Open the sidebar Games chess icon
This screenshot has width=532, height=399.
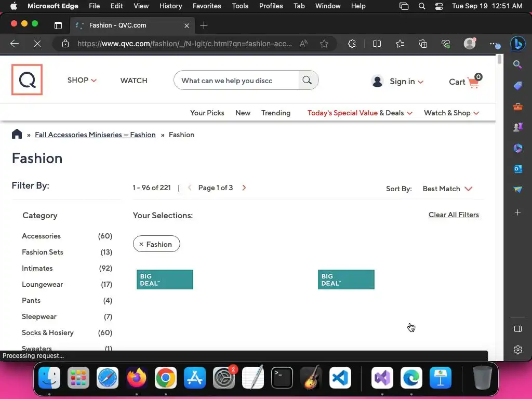518,127
